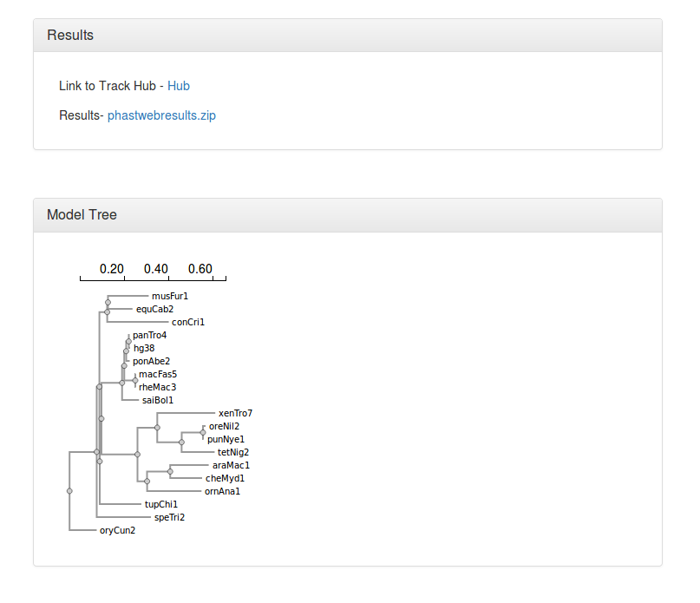The image size is (700, 603).
Task: Download phastwebresults.zip results file
Action: tap(161, 115)
